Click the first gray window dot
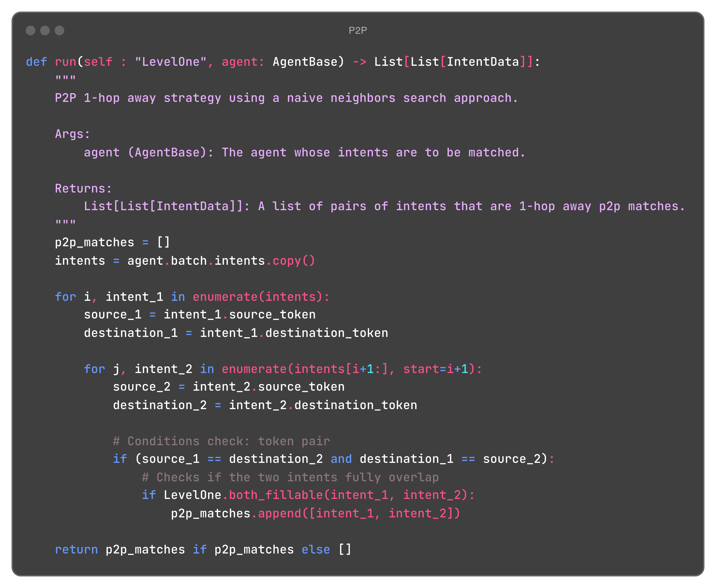Screen dimensions: 716x588 31,30
